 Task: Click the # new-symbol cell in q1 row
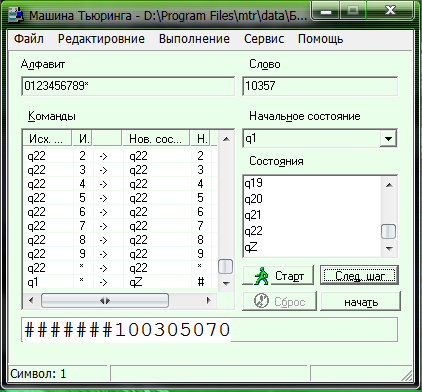201,282
